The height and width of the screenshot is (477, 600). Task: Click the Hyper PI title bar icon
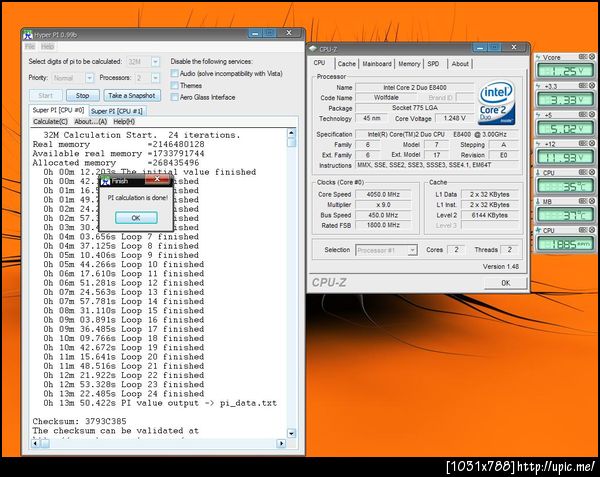tap(28, 35)
